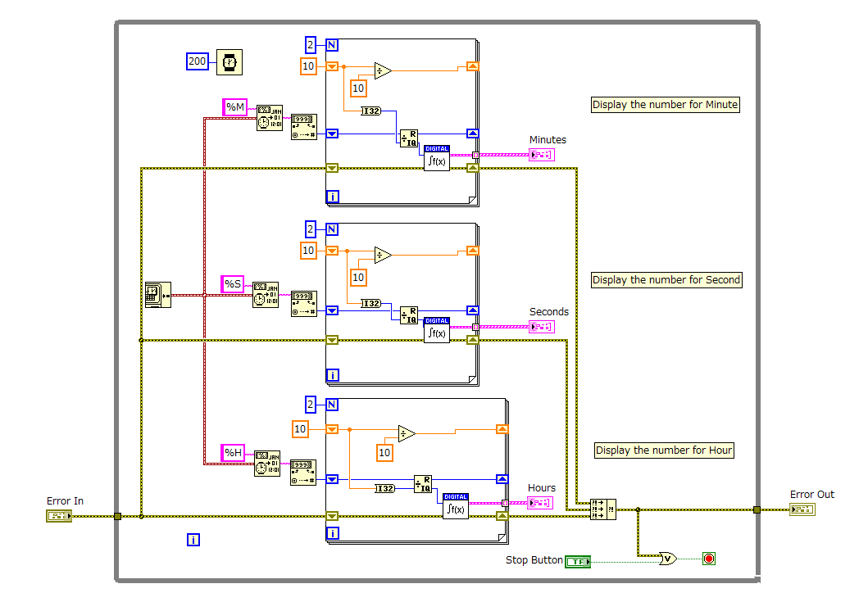Click the red conditional stop terminal
The height and width of the screenshot is (602, 868).
click(x=707, y=558)
